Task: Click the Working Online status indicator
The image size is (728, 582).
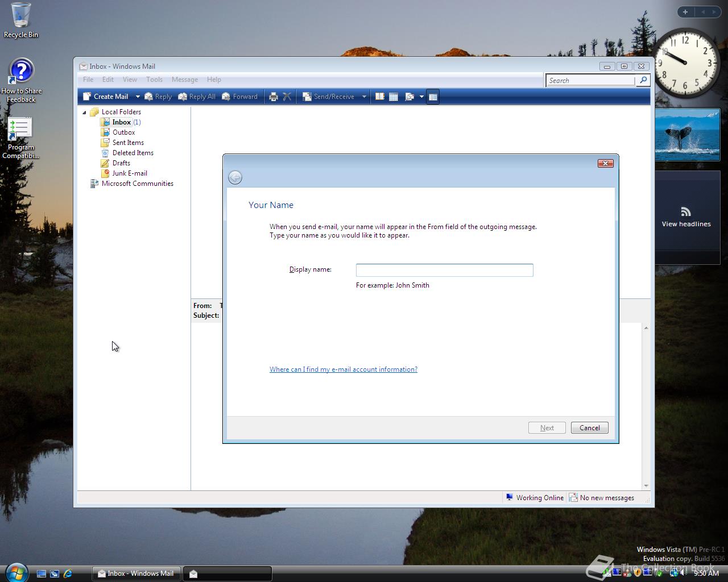Action: click(x=534, y=498)
